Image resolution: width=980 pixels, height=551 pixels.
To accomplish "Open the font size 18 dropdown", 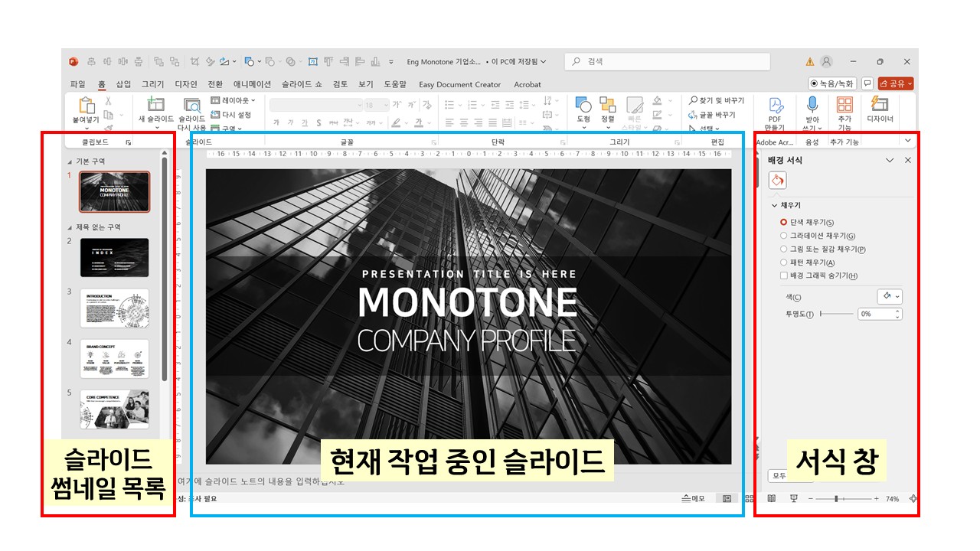I will tap(377, 105).
